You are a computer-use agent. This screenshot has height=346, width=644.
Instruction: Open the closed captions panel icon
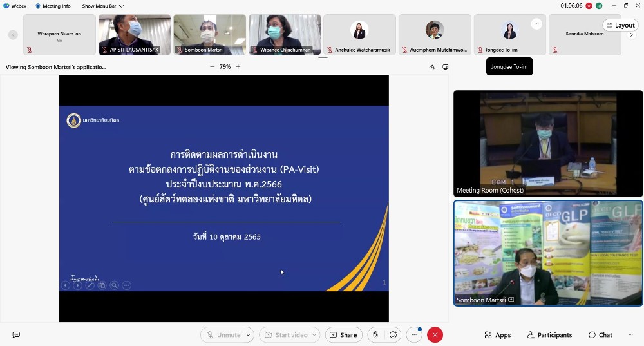click(16, 335)
